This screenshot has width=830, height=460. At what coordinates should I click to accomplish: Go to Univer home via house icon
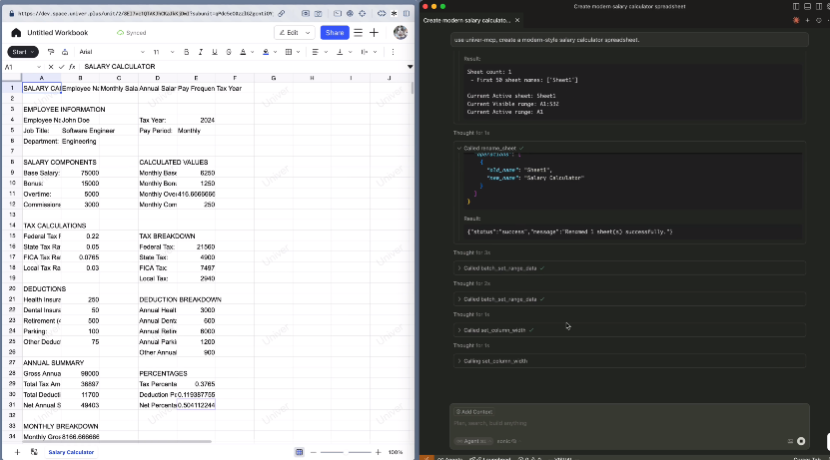(x=16, y=33)
